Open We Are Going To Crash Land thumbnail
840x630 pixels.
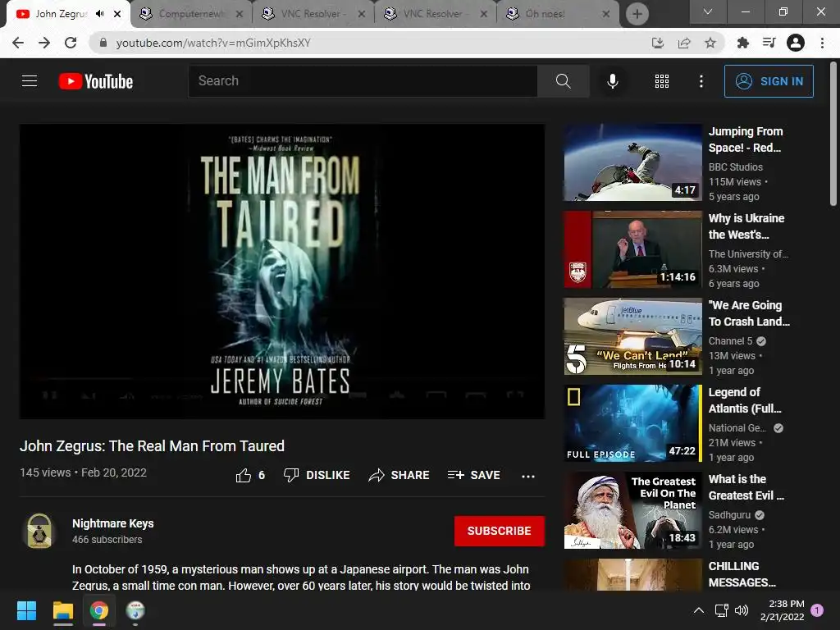tap(632, 336)
